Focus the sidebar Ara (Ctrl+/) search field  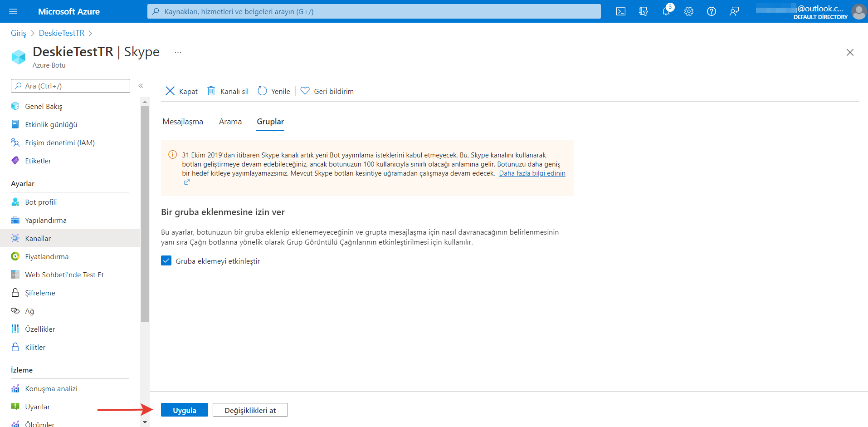tap(70, 86)
